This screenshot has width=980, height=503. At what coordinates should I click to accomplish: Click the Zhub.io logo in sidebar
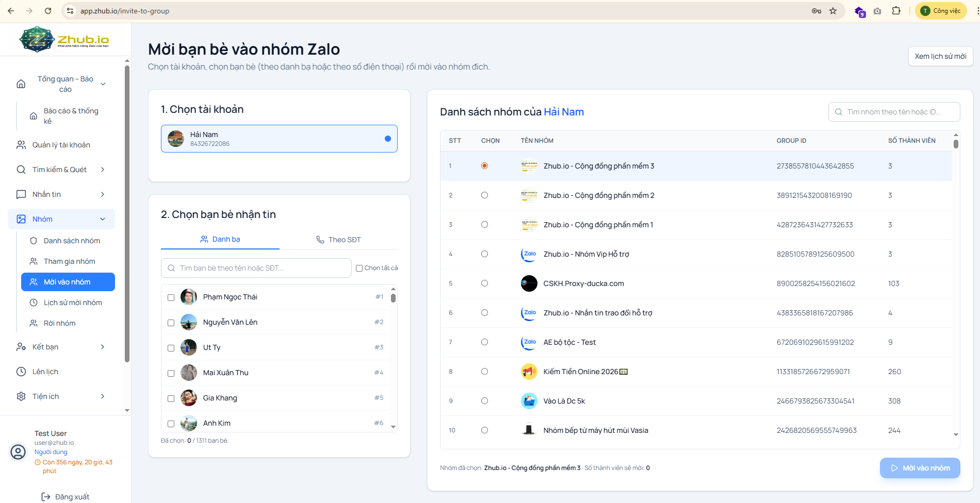click(64, 40)
